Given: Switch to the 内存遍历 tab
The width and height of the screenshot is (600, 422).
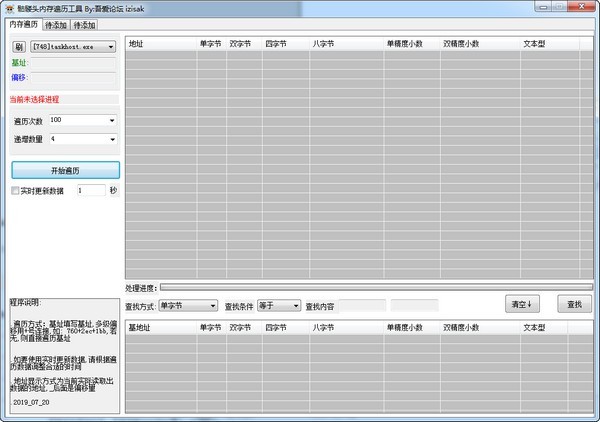Looking at the screenshot, I should click(24, 24).
